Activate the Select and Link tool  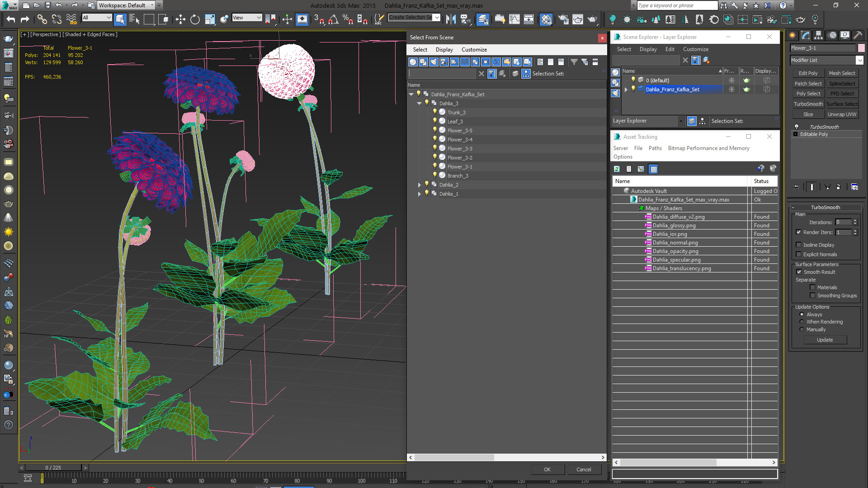pyautogui.click(x=42, y=19)
